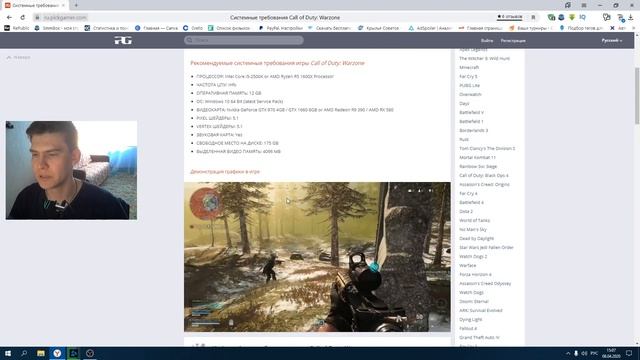Open The Witcher 3: Wild Hunt link
The image size is (640, 360).
tap(484, 58)
